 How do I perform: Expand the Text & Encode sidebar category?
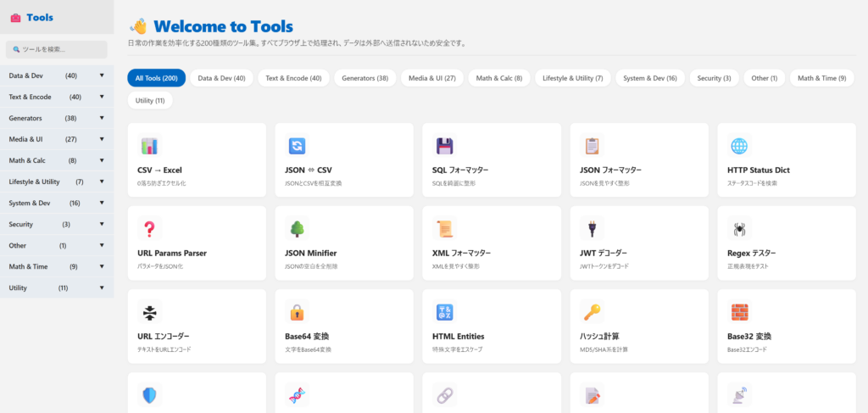point(57,97)
